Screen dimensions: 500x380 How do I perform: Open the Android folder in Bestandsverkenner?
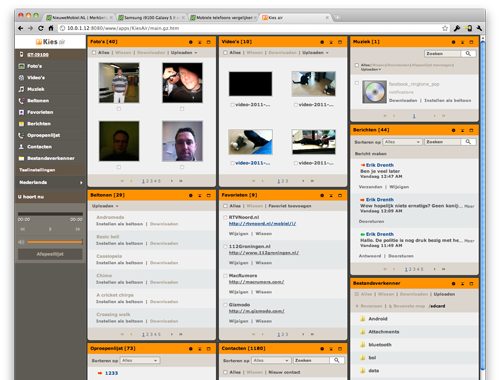pyautogui.click(x=378, y=319)
